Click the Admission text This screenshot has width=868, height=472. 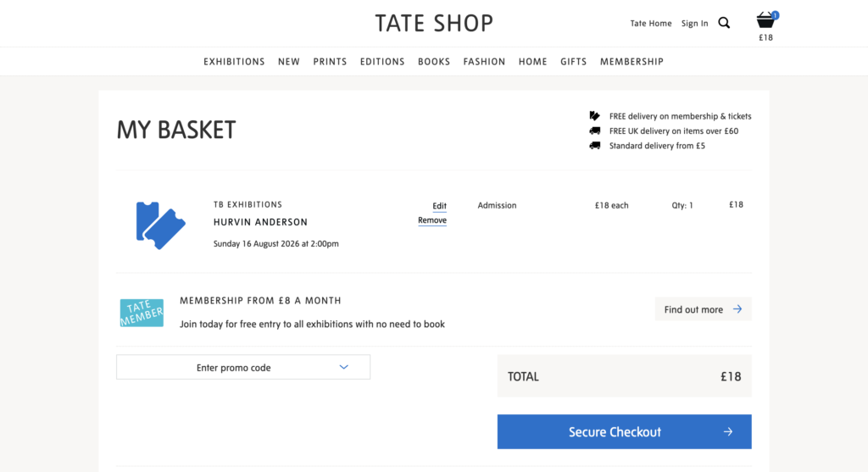point(497,205)
